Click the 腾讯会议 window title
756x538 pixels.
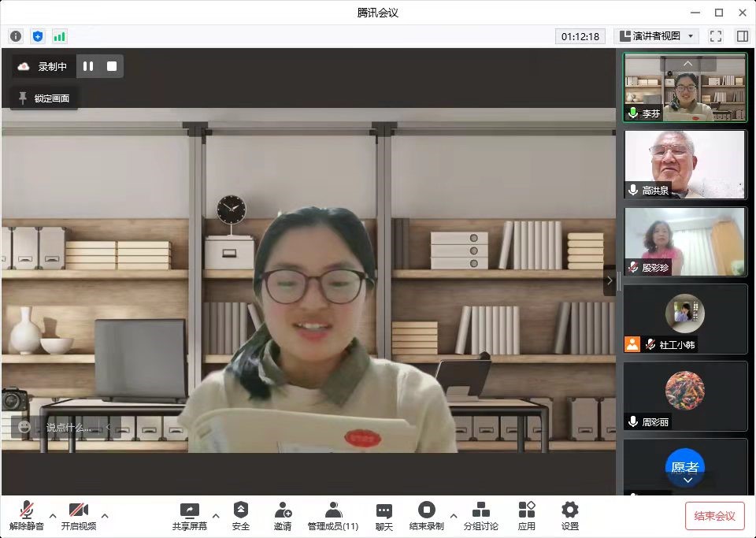[377, 13]
